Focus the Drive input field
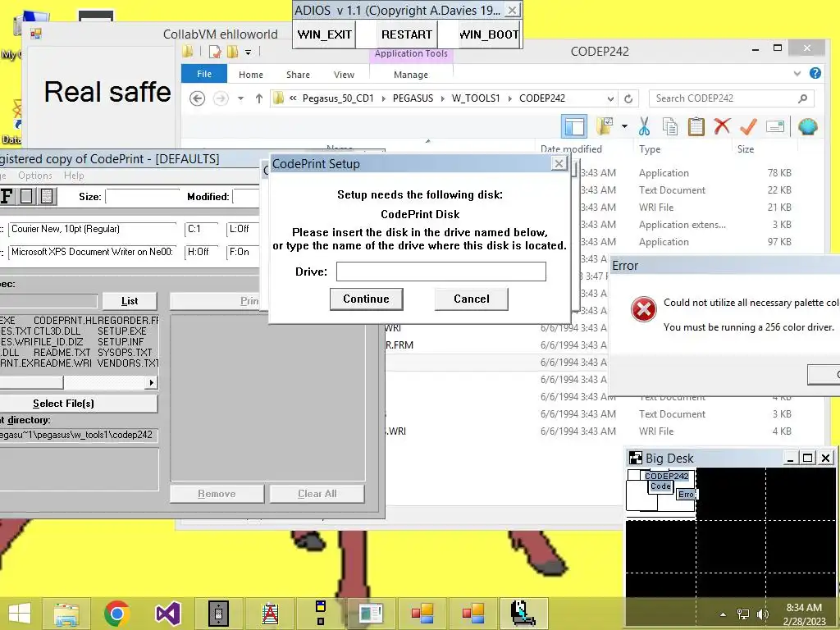 441,272
